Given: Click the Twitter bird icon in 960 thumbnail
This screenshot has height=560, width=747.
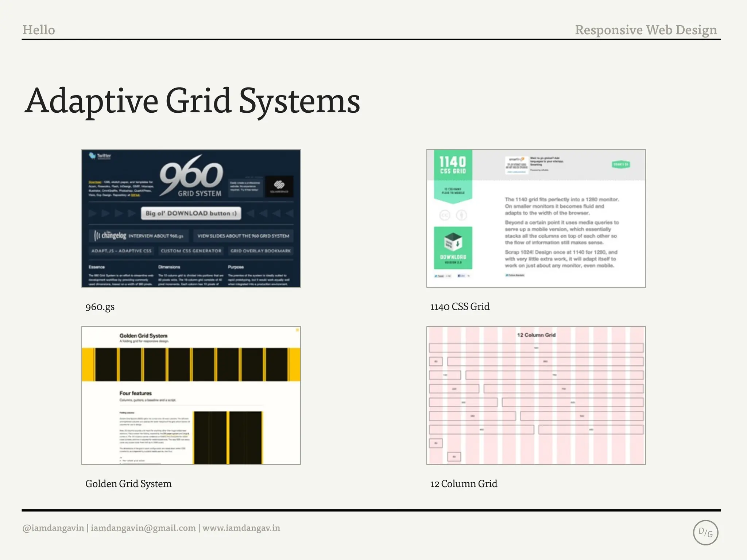Looking at the screenshot, I should 93,156.
